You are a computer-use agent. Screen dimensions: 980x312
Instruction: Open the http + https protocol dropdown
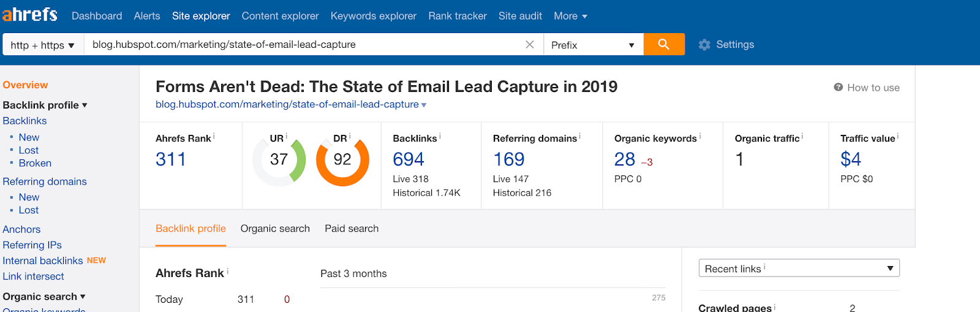43,45
